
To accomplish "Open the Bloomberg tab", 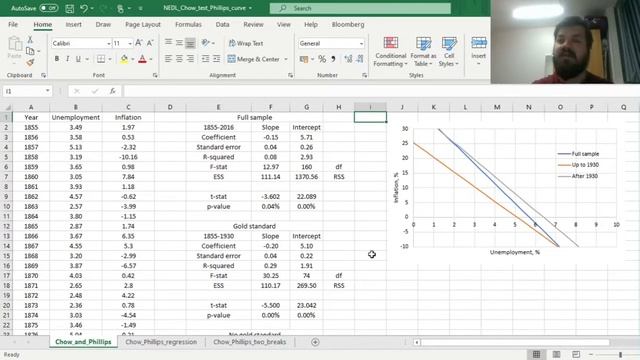I will (348, 24).
